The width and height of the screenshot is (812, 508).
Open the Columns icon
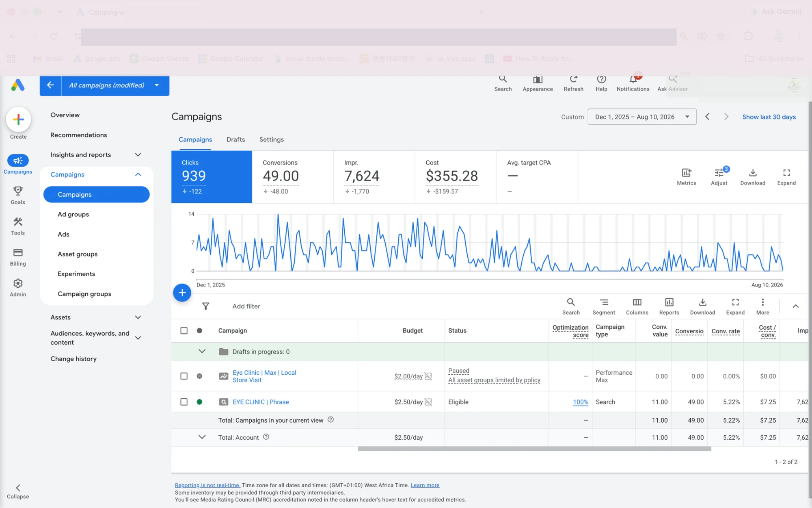coord(637,302)
